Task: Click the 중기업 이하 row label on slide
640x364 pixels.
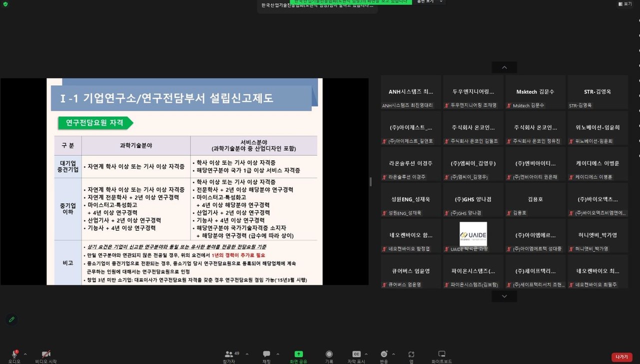Action: [x=68, y=209]
